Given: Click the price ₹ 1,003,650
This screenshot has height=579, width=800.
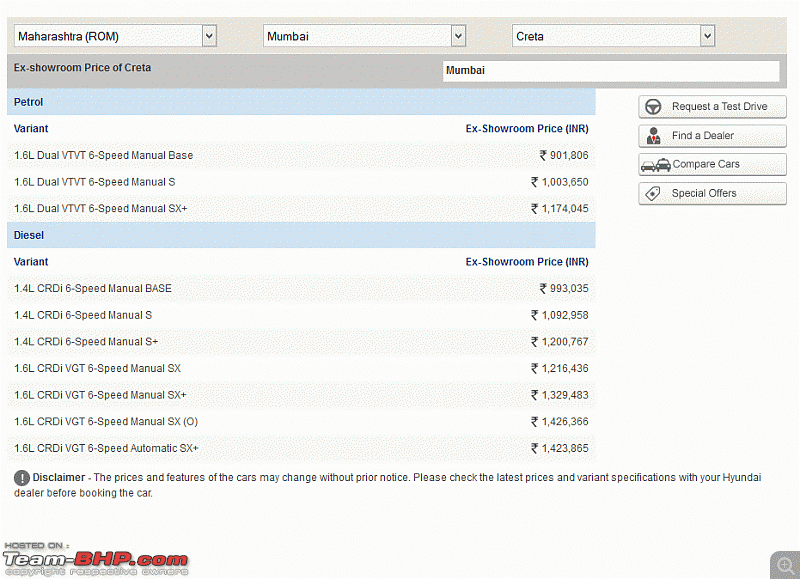Looking at the screenshot, I should point(560,182).
